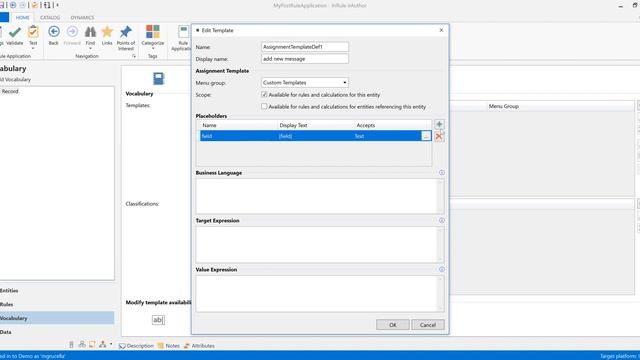The width and height of the screenshot is (640, 360).
Task: Click the Value Expression scrollbar
Action: pyautogui.click(x=440, y=293)
